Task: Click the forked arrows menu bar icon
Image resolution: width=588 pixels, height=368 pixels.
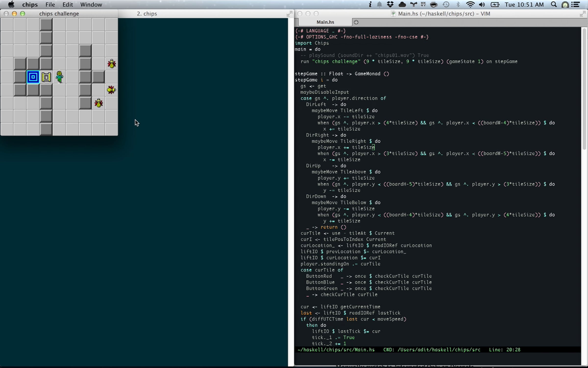Action: click(414, 4)
